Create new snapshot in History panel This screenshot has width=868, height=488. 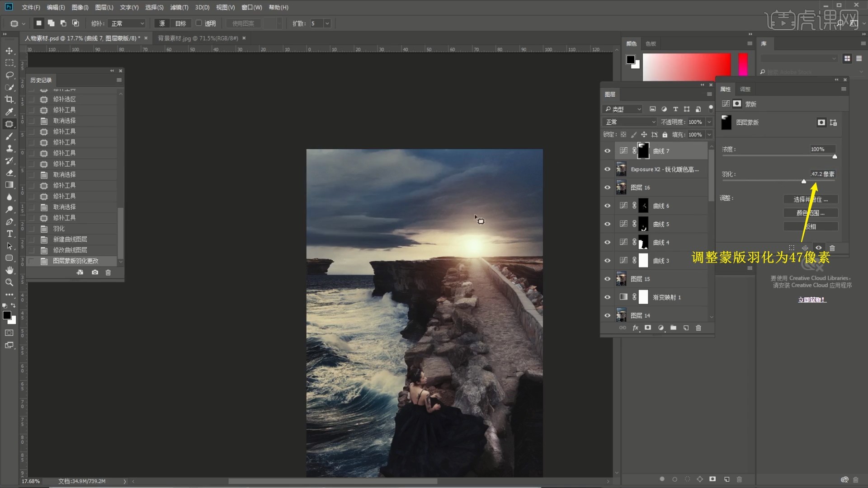point(95,272)
